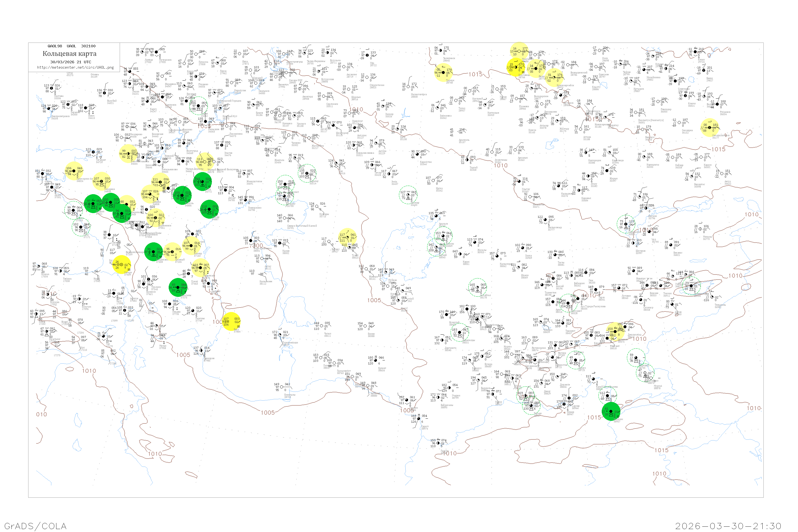Click the yellow Троицк station marker
The image size is (798, 532).
443,72
